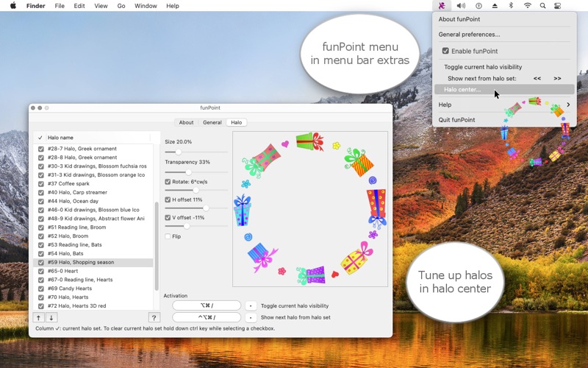Open the Window menu

[x=146, y=6]
